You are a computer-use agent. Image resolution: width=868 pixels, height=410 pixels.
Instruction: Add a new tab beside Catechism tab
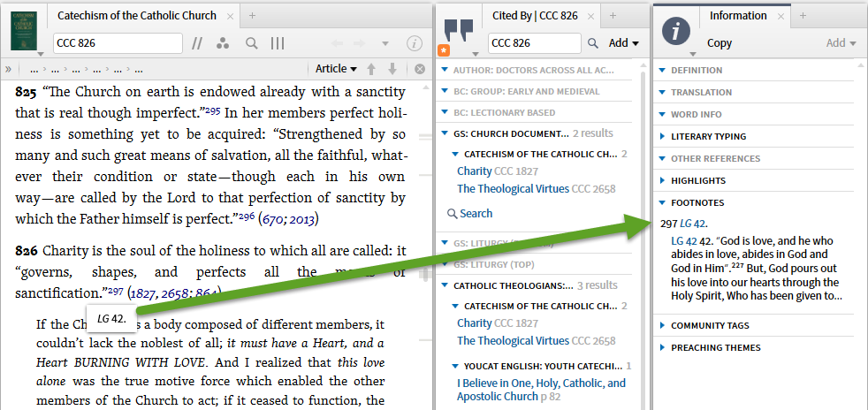coord(252,16)
